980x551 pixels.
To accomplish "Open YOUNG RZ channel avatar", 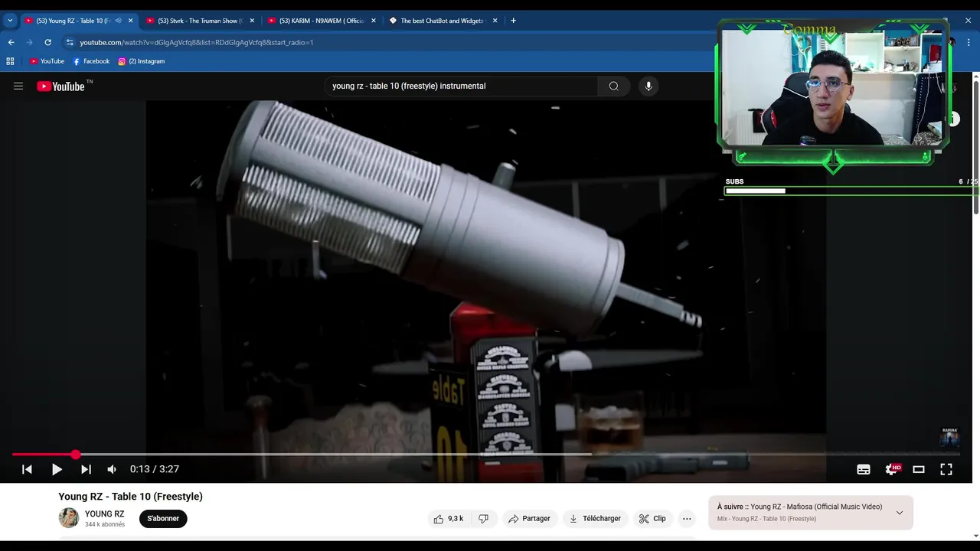I will [69, 518].
